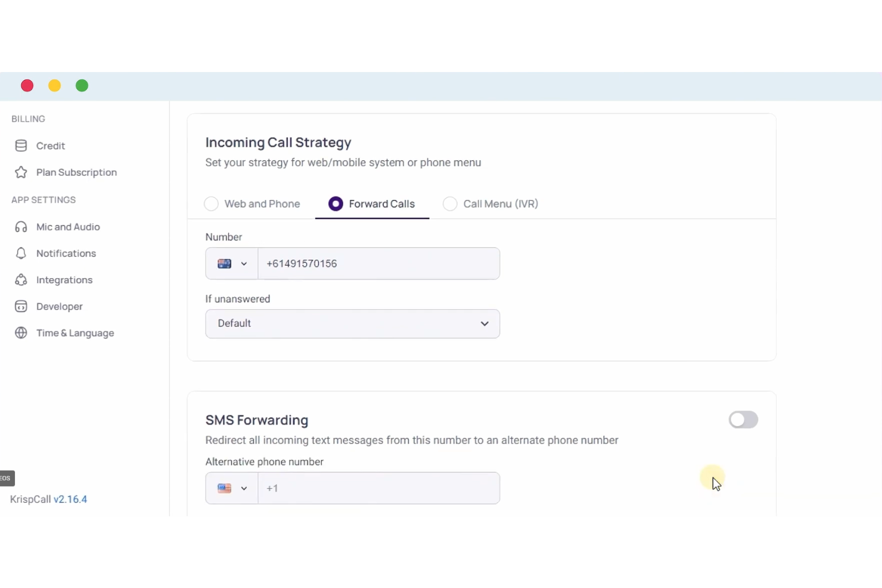This screenshot has height=588, width=882.
Task: Click the Credit billing icon
Action: click(x=21, y=145)
